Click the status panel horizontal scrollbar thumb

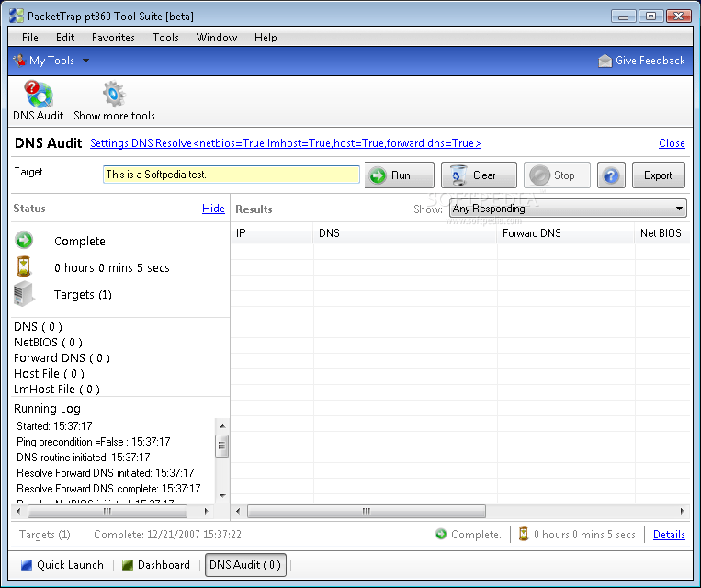(x=107, y=511)
